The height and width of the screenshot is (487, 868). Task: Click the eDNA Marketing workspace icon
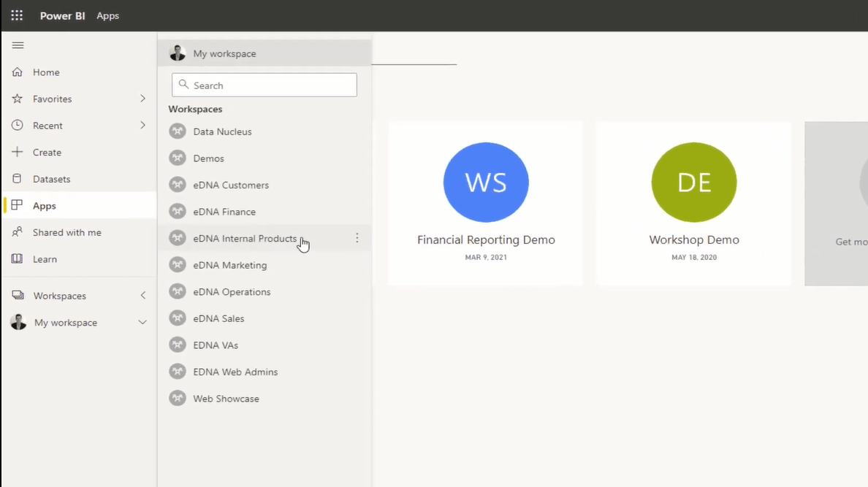177,264
